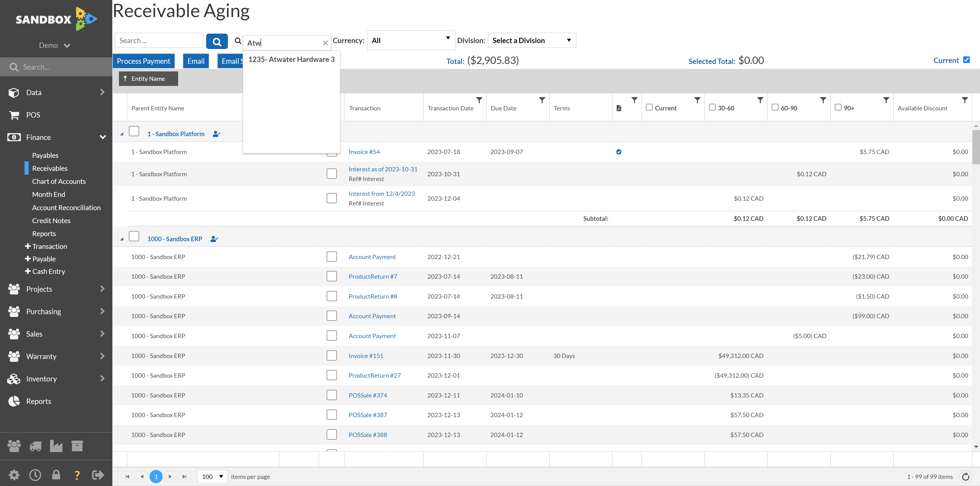Click the truck shortcut icon
Viewport: 980px width, 486px height.
pos(35,446)
